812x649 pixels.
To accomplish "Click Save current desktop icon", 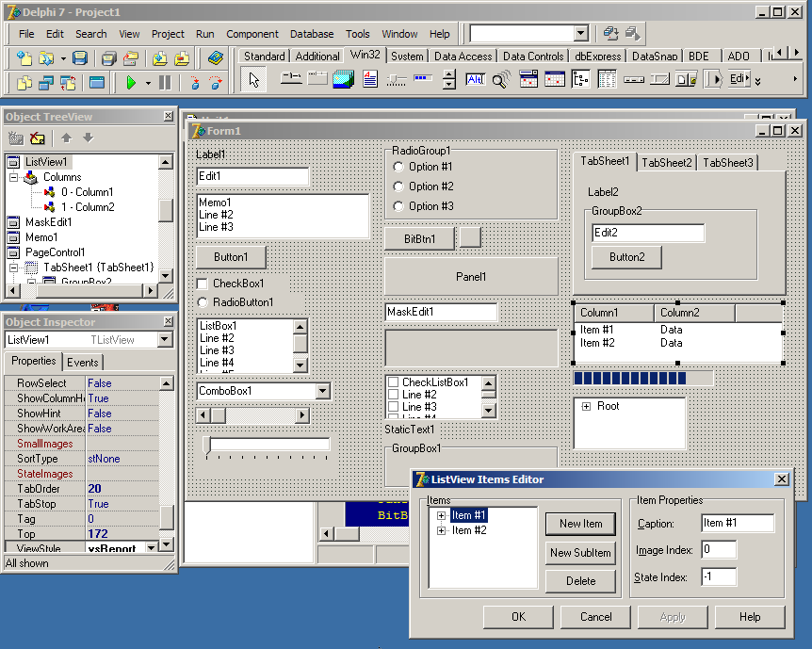I will point(611,34).
